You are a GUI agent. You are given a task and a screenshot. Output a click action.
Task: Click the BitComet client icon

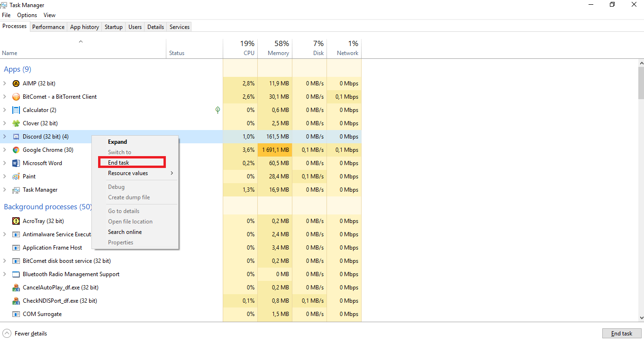(x=16, y=96)
